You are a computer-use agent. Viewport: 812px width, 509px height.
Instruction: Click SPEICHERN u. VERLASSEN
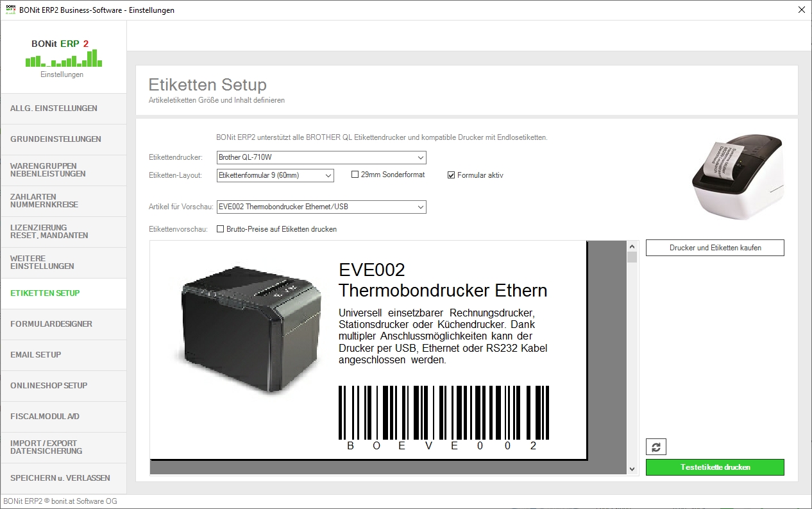[x=63, y=478]
